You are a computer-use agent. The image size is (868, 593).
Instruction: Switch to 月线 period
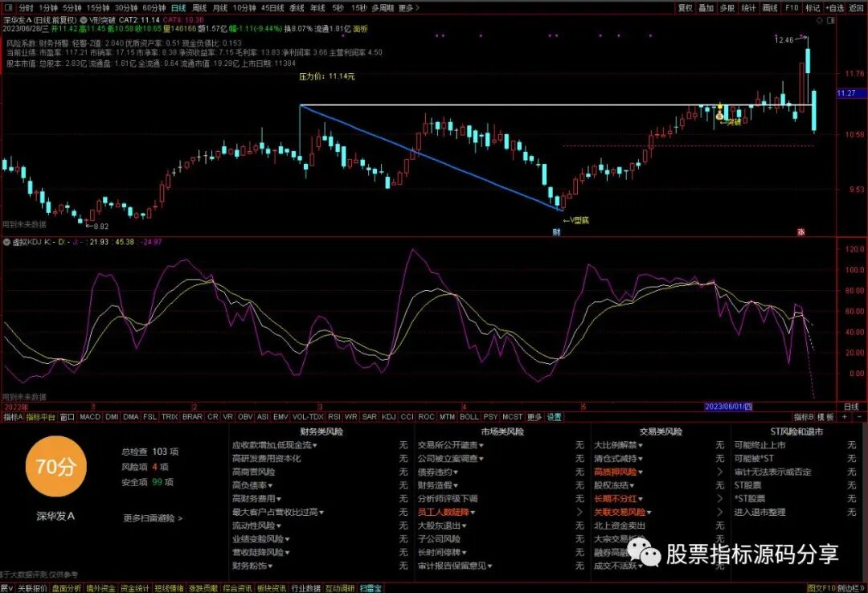point(220,8)
